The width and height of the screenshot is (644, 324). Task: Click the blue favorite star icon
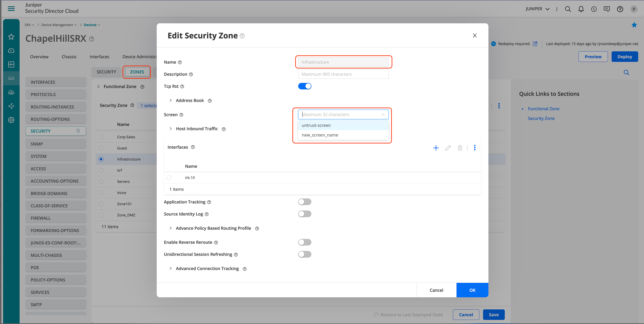634,25
